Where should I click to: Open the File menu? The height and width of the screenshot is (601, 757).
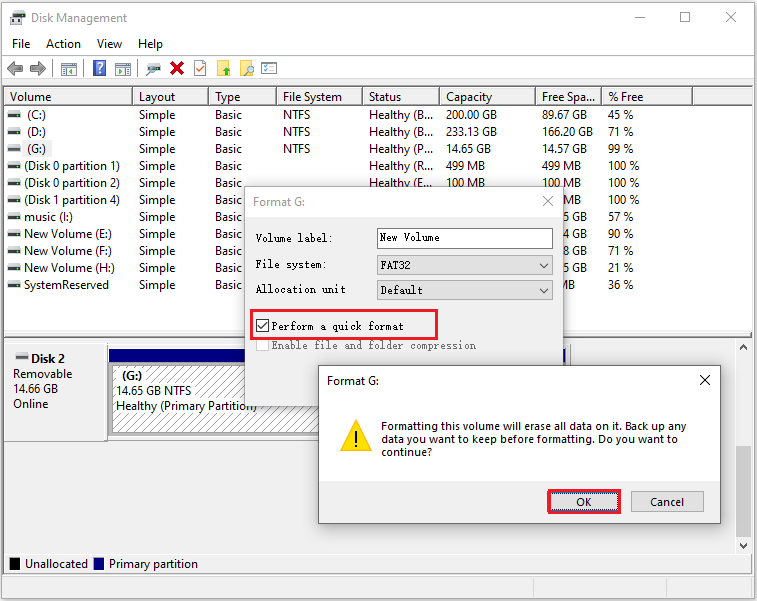tap(21, 44)
